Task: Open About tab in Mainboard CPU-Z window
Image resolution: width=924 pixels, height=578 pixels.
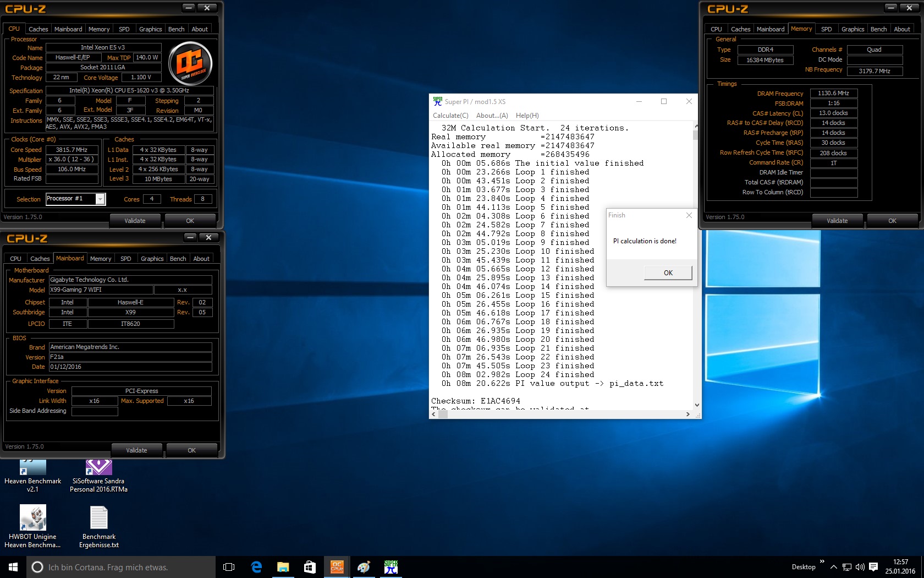Action: click(x=201, y=259)
